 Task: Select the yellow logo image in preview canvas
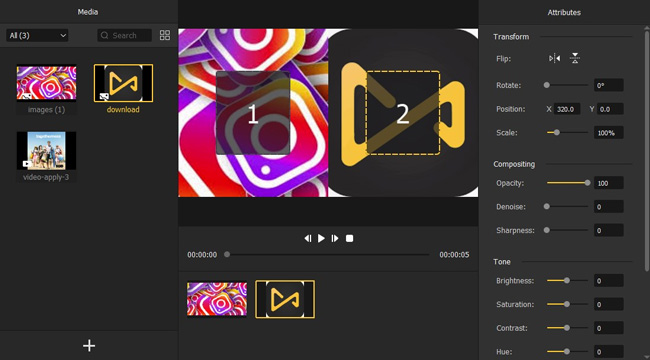click(x=403, y=113)
